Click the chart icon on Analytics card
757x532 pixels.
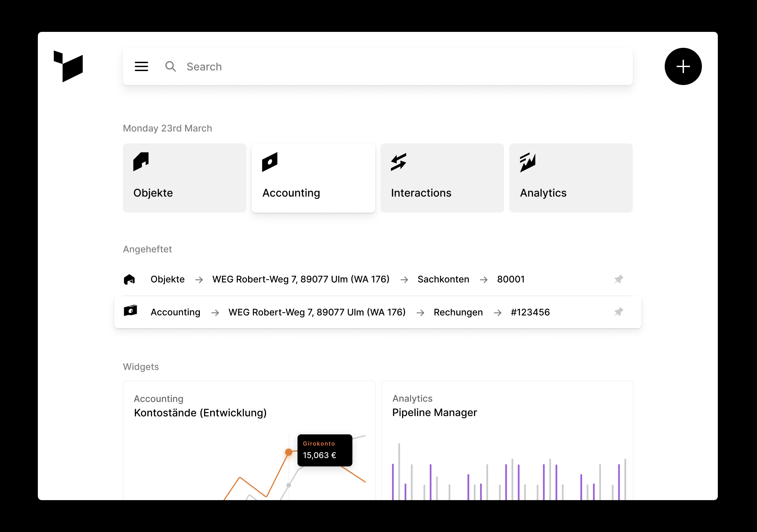click(528, 162)
